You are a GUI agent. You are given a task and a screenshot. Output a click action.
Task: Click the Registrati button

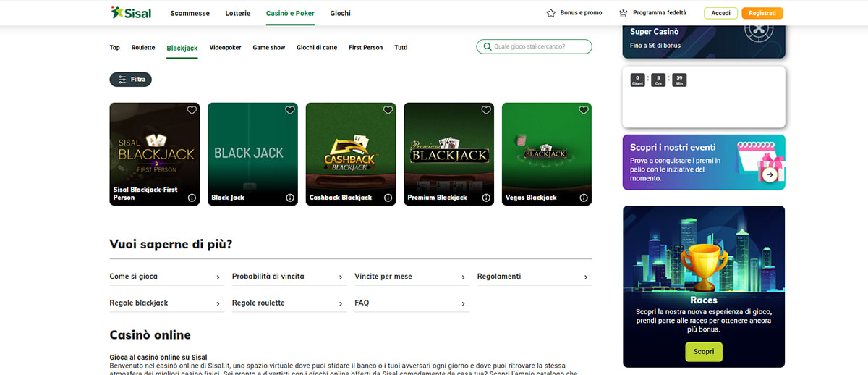click(762, 13)
